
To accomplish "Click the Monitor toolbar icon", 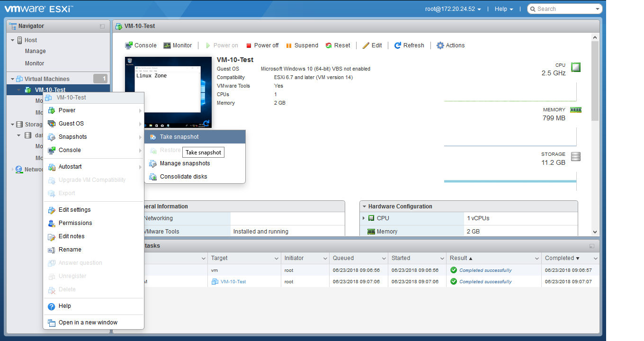I will [x=167, y=45].
